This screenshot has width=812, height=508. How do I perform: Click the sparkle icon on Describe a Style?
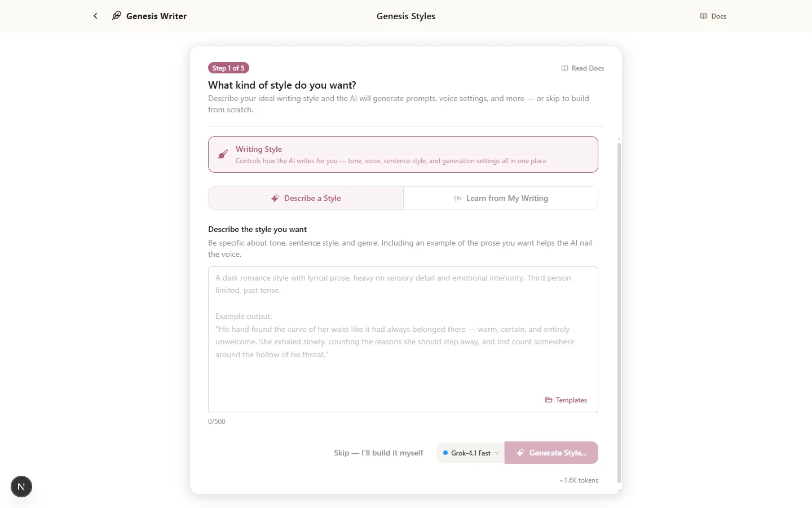tap(275, 198)
